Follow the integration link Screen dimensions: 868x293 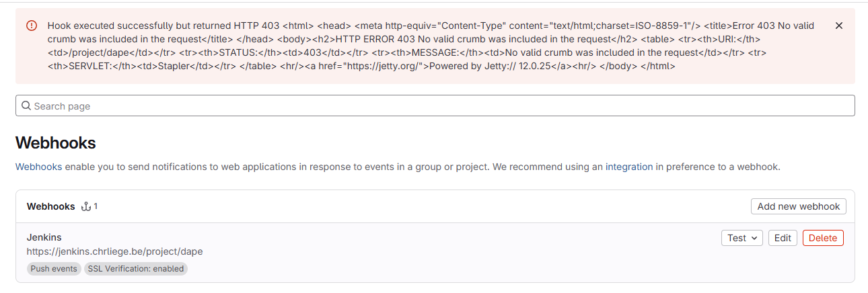point(629,167)
